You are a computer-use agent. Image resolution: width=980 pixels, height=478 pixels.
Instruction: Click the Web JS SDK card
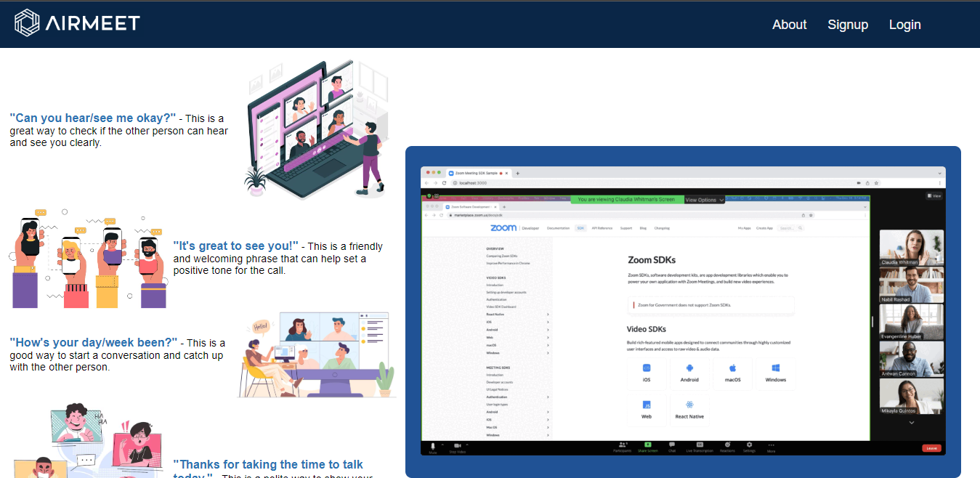647,410
